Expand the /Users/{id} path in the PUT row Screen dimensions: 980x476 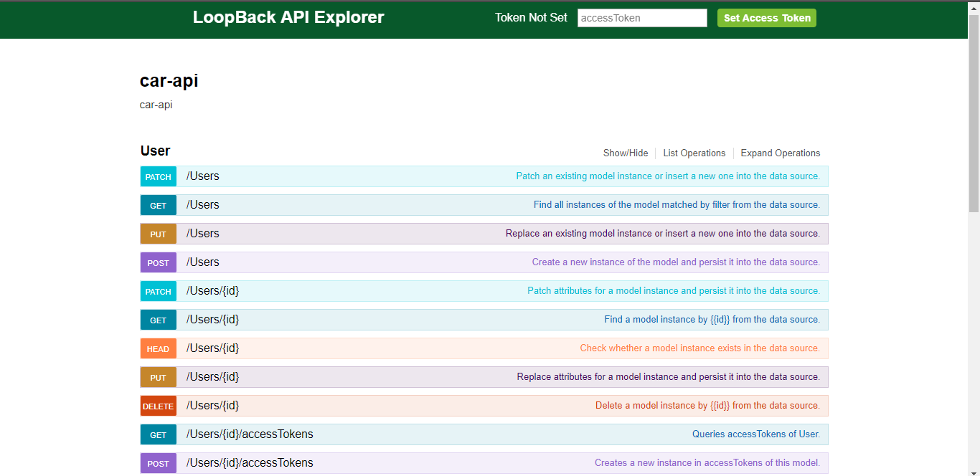(213, 377)
